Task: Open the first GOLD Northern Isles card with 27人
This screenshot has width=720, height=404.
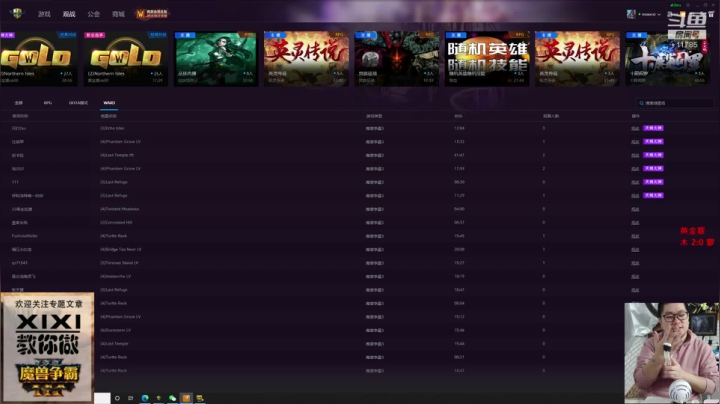Action: click(x=39, y=59)
